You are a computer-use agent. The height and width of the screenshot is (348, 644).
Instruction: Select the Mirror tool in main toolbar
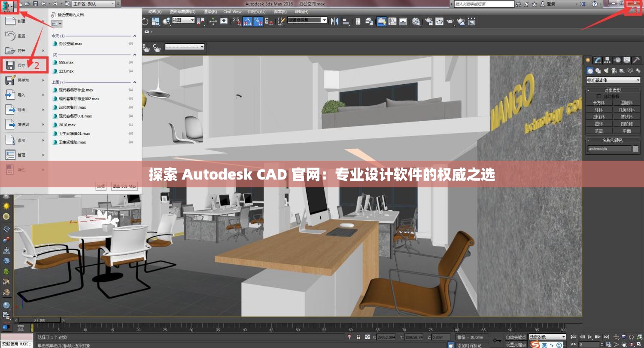tap(334, 21)
